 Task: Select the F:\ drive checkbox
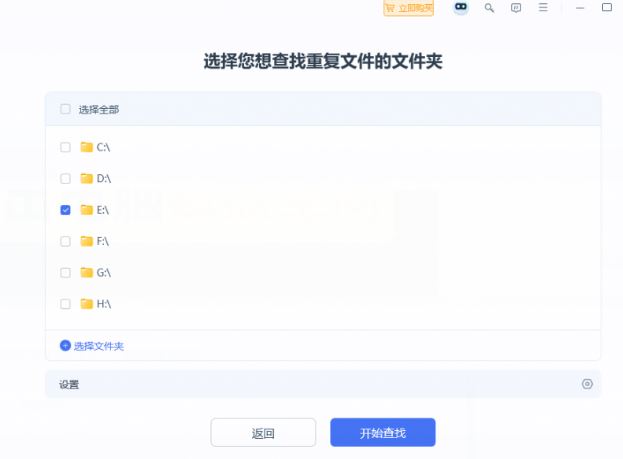pos(66,241)
